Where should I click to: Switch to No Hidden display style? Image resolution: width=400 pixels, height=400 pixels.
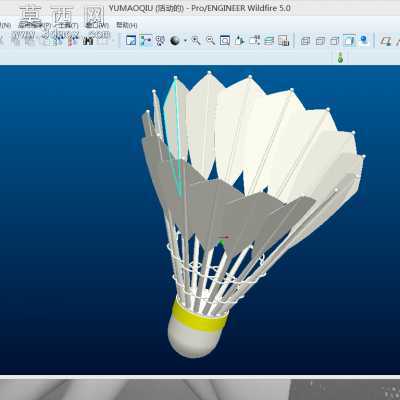pyautogui.click(x=334, y=41)
